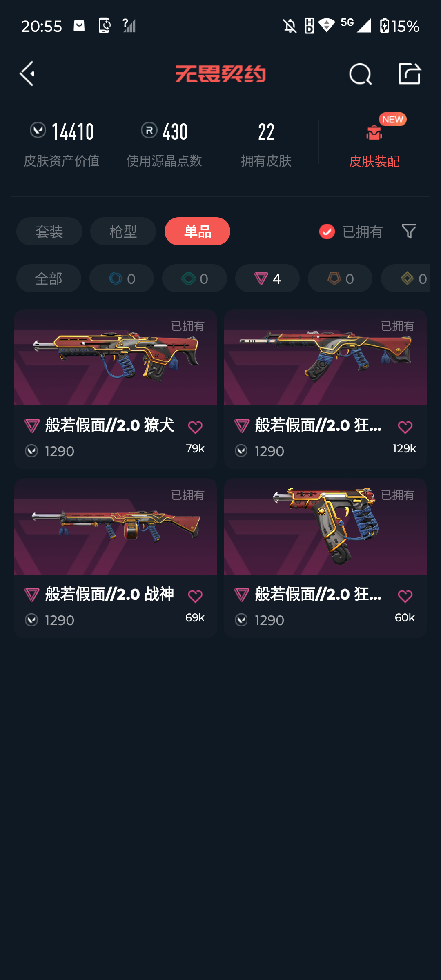Open 皮肤装配 briefcase icon

[x=374, y=133]
